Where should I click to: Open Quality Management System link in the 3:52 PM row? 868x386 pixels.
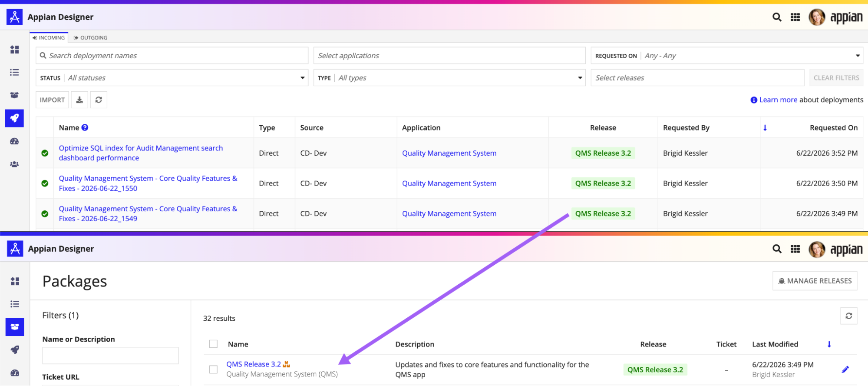(449, 153)
